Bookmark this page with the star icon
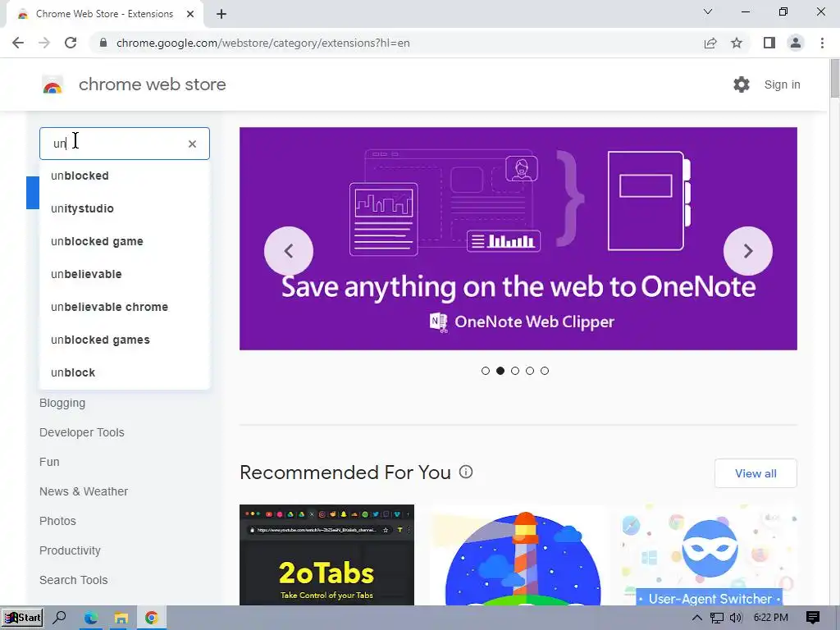Image resolution: width=840 pixels, height=630 pixels. coord(737,43)
